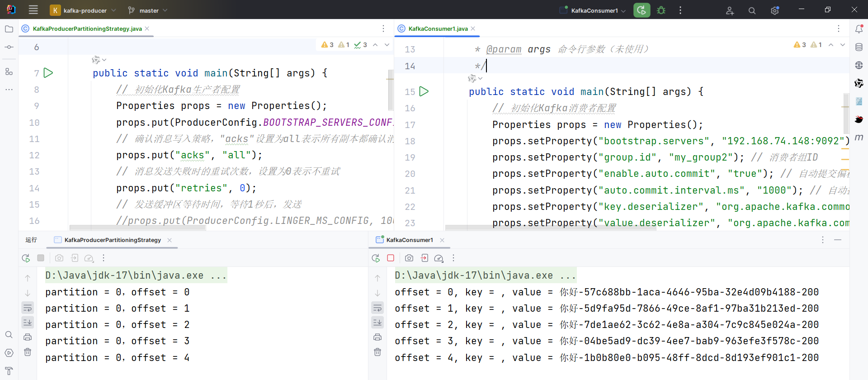The width and height of the screenshot is (868, 380).
Task: Clear all producer console output trash icon
Action: click(28, 352)
